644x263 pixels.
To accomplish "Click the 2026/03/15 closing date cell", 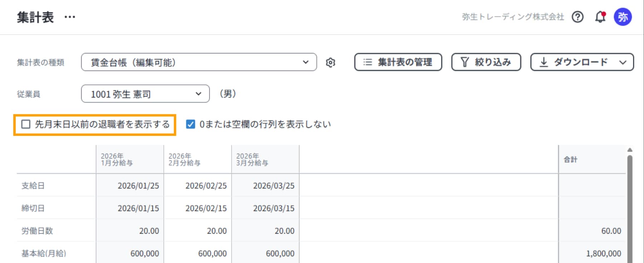I will (265, 208).
